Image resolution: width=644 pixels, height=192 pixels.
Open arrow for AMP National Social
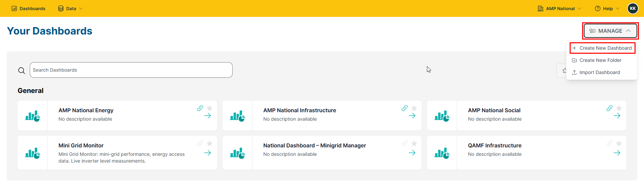(x=617, y=116)
